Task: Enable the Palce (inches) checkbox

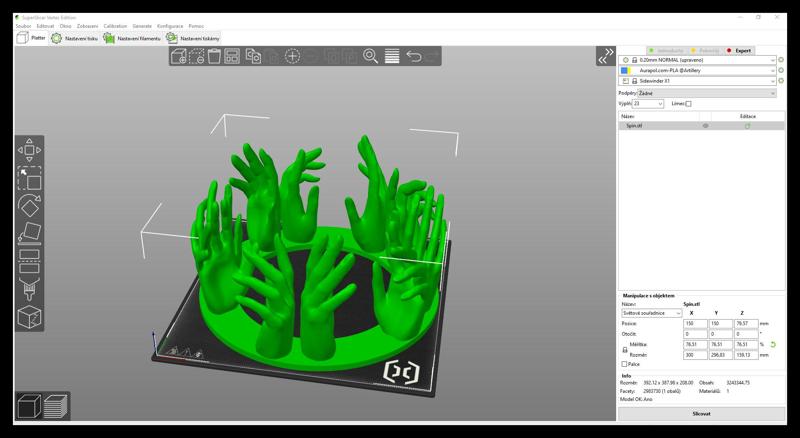Action: (624, 364)
